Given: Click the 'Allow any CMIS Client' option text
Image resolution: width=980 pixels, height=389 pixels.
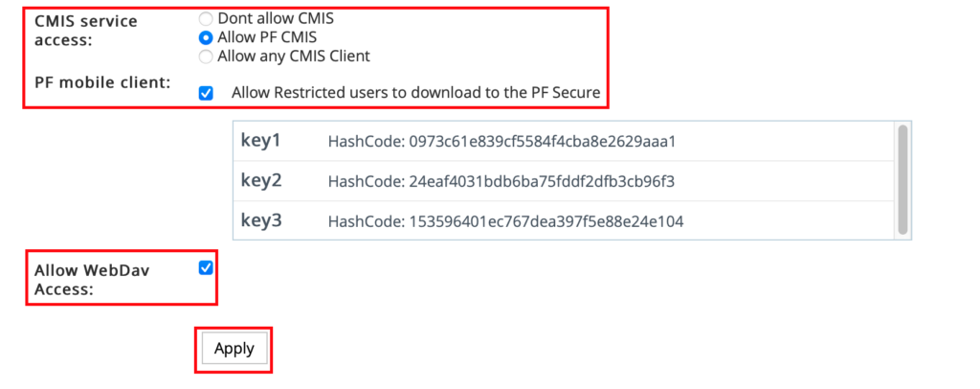Looking at the screenshot, I should pyautogui.click(x=294, y=57).
